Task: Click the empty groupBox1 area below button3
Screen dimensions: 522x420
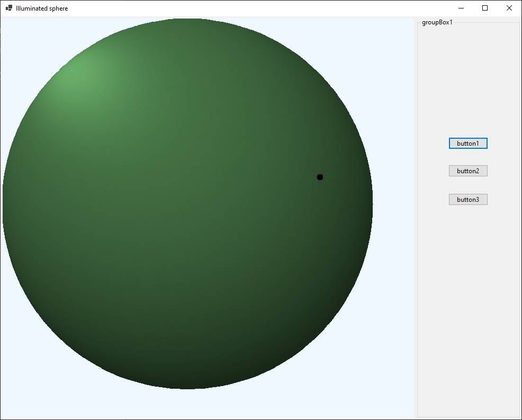Action: click(x=468, y=307)
